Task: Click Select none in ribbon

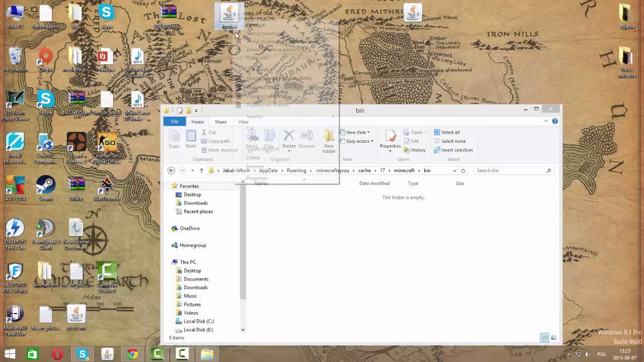Action: (449, 141)
